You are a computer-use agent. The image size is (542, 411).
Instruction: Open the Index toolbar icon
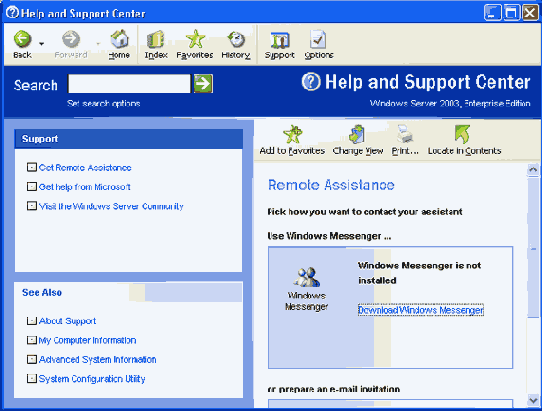pyautogui.click(x=156, y=39)
